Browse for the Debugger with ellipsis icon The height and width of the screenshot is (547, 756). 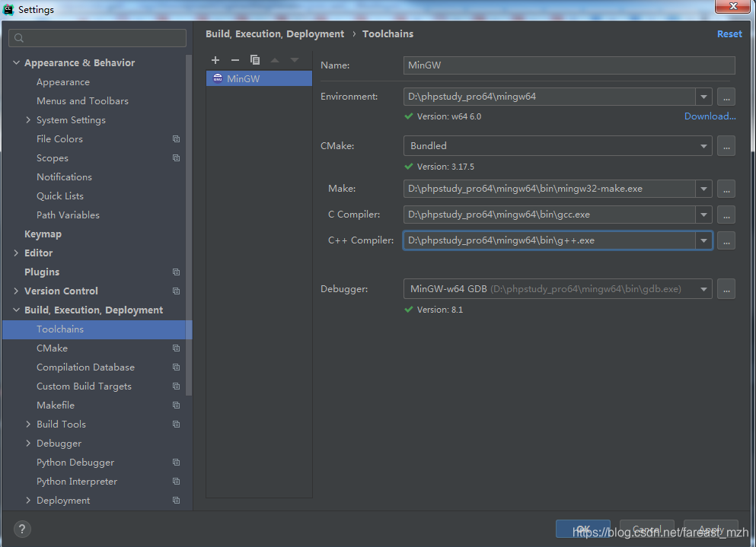tap(726, 289)
